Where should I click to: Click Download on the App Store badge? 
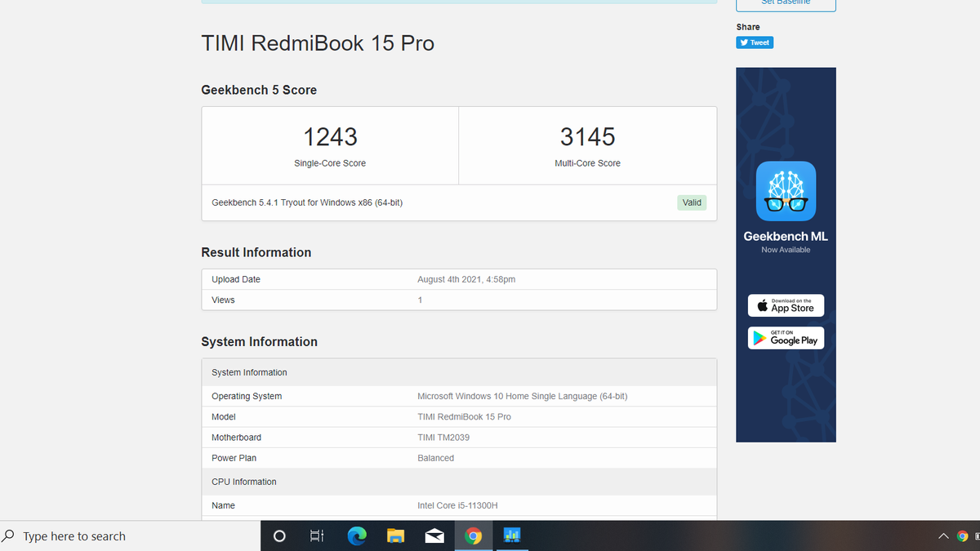click(x=786, y=305)
